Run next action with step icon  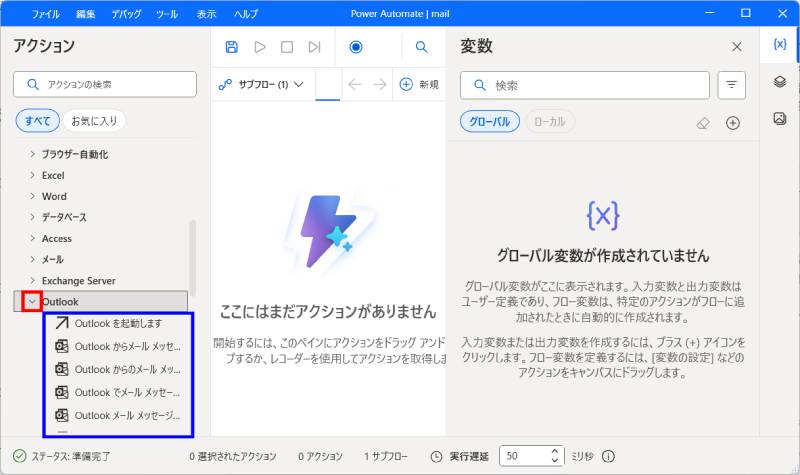314,47
